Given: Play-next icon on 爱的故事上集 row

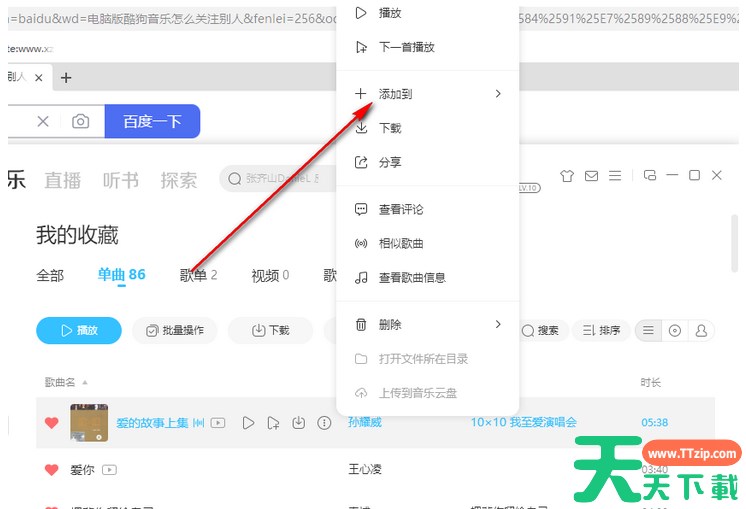Looking at the screenshot, I should click(274, 423).
